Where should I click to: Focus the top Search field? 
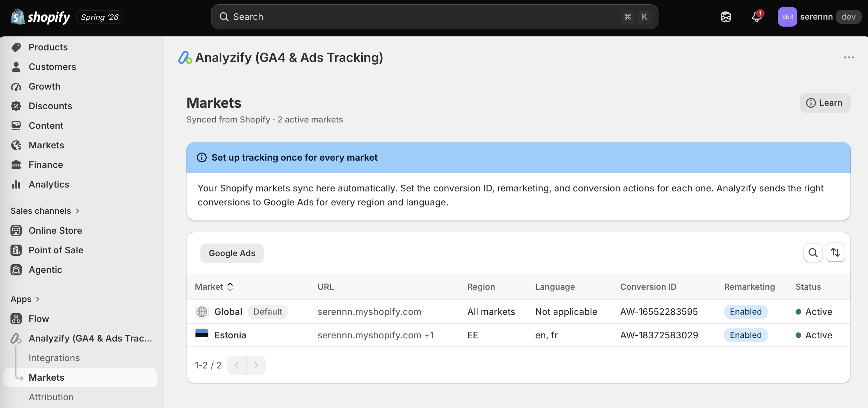point(434,17)
